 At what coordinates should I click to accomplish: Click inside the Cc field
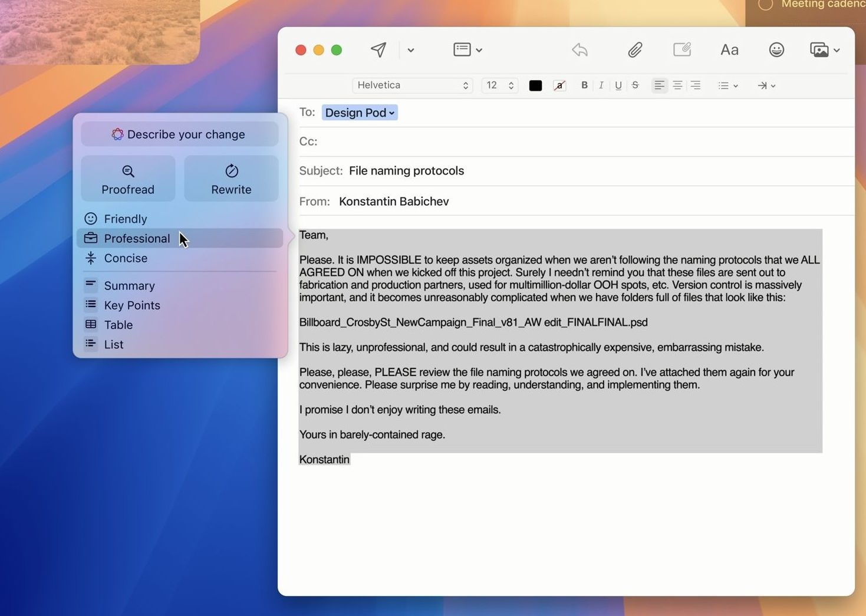(x=413, y=141)
